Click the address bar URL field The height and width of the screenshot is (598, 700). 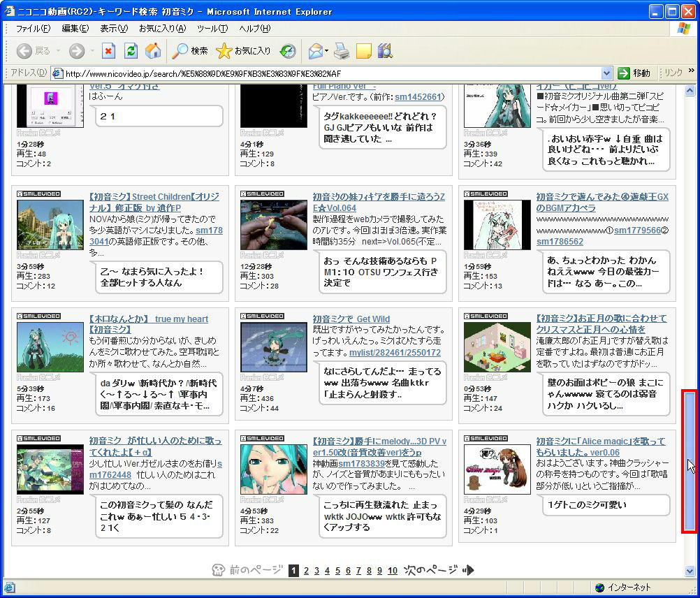(x=332, y=73)
